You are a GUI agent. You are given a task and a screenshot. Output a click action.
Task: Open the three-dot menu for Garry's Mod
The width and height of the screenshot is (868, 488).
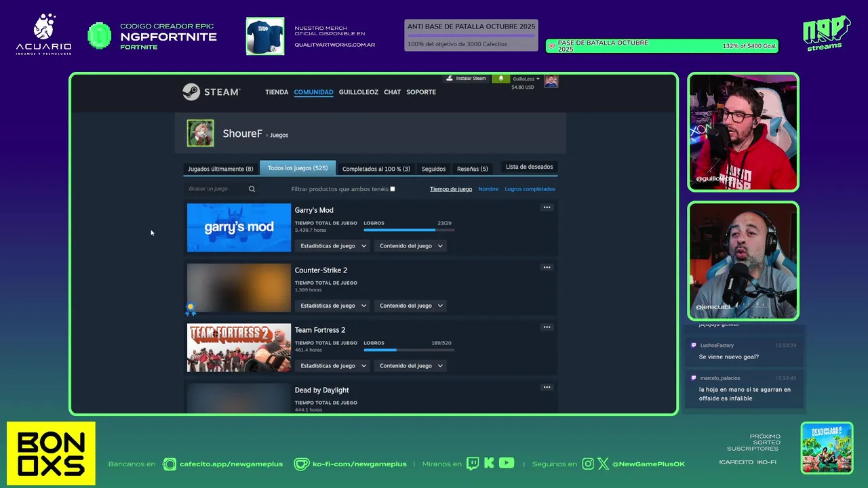(547, 207)
